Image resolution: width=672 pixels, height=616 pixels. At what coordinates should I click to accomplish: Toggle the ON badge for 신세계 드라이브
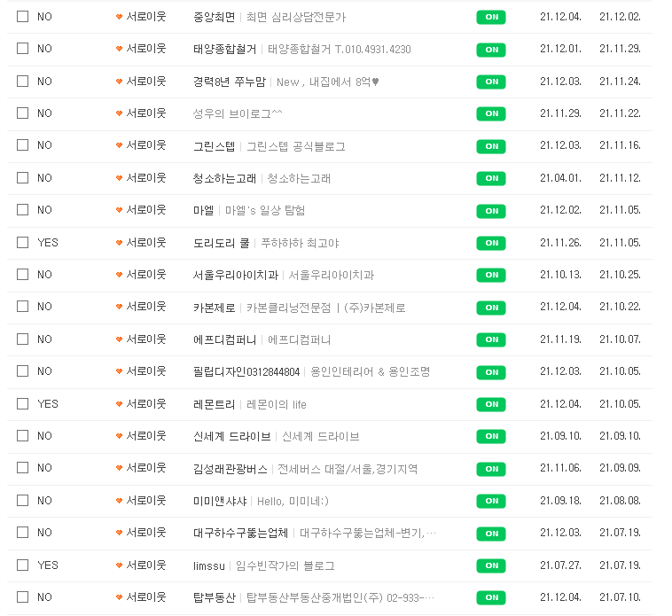(x=491, y=436)
